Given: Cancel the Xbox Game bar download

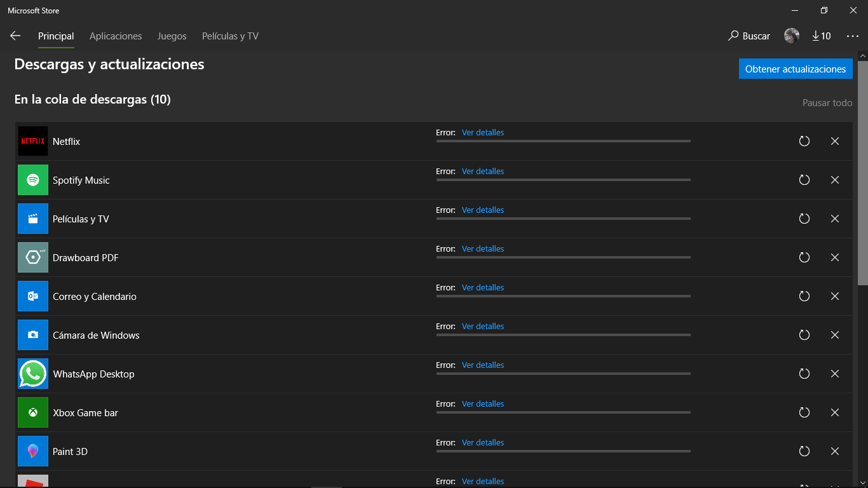Looking at the screenshot, I should (x=835, y=412).
